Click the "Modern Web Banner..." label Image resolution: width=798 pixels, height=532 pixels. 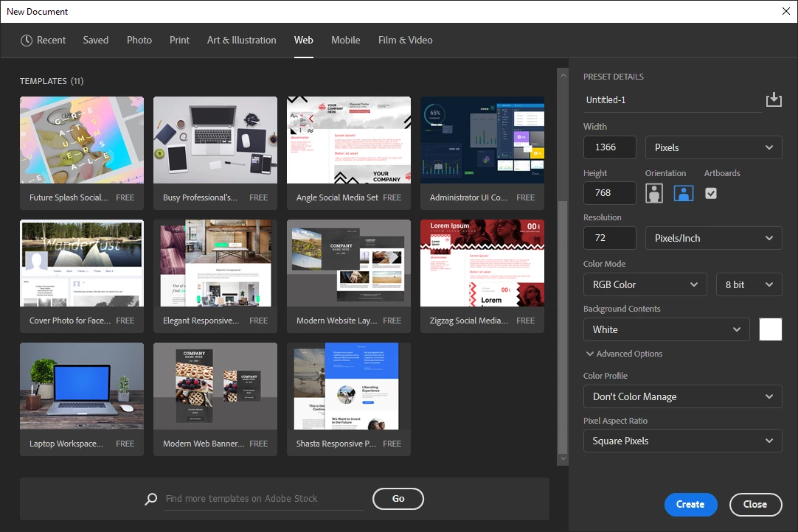[204, 444]
